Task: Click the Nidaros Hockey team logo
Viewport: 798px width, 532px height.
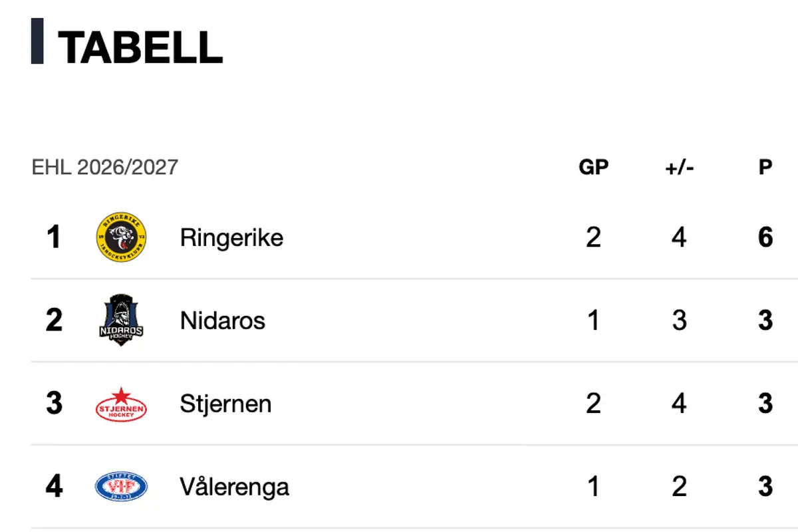Action: point(121,320)
